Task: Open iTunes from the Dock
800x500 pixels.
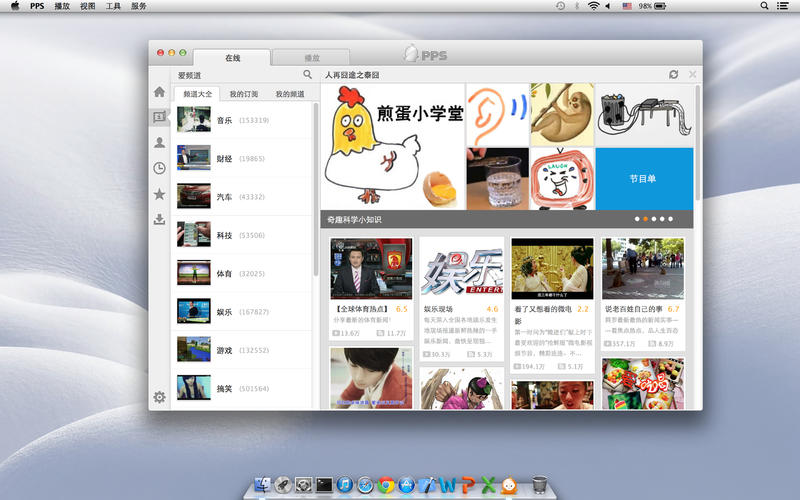Action: (344, 485)
